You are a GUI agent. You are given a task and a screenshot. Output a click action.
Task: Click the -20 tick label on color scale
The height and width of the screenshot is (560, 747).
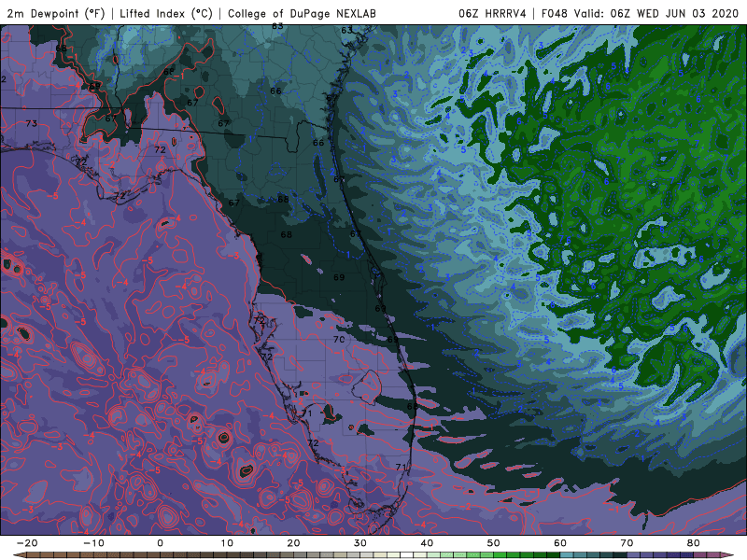[27, 543]
